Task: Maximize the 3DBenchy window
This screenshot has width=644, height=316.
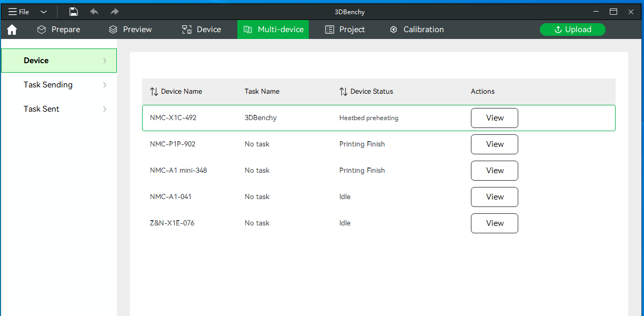Action: [613, 12]
